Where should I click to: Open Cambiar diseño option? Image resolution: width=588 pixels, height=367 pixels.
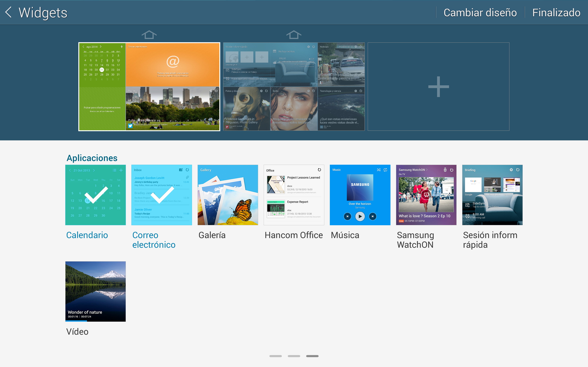[480, 13]
